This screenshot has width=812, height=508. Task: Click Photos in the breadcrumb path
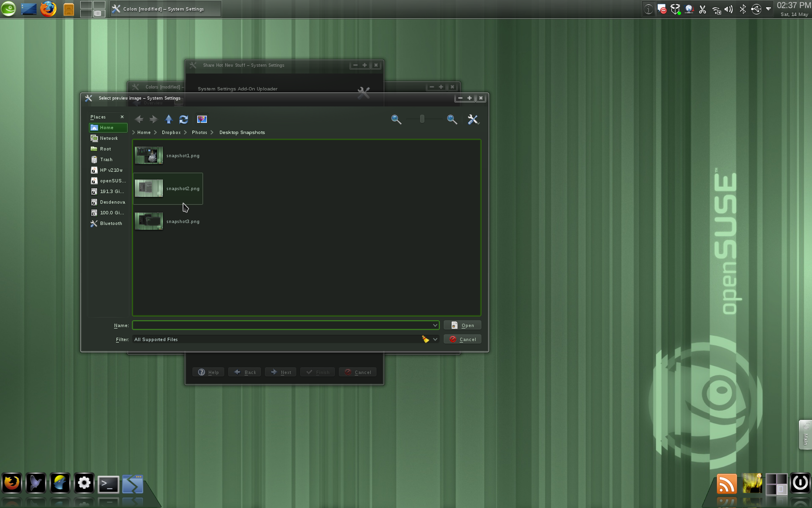tap(200, 133)
